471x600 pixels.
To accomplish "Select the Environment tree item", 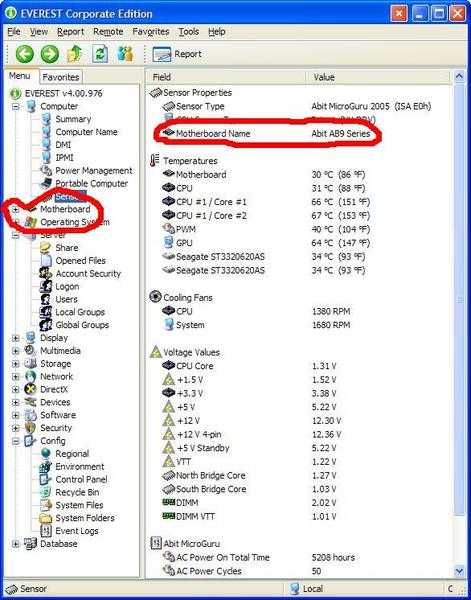I will 80,466.
